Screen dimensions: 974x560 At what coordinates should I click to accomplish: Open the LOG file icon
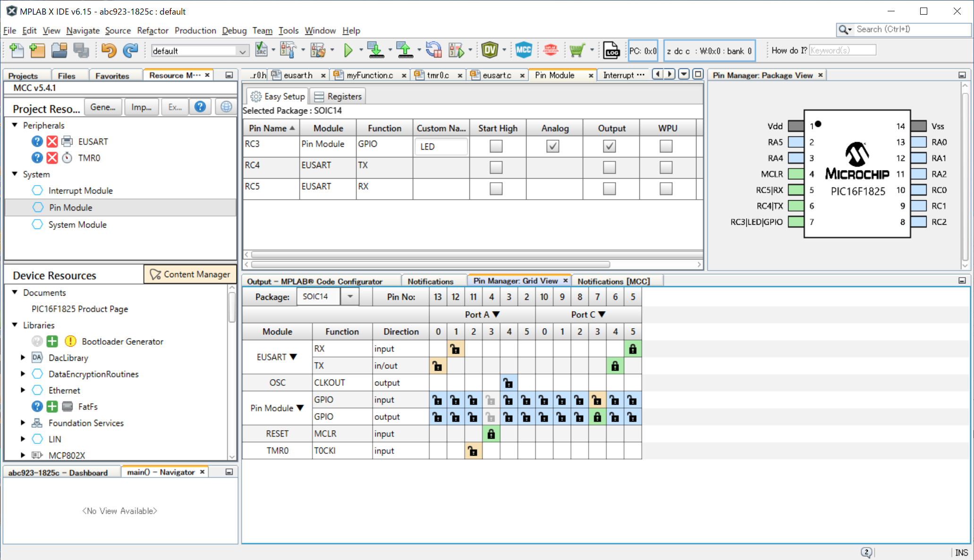point(611,51)
